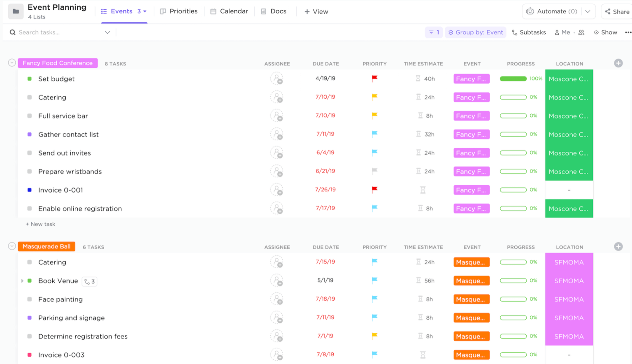Collapse the Fancy Food Conference group

click(12, 62)
